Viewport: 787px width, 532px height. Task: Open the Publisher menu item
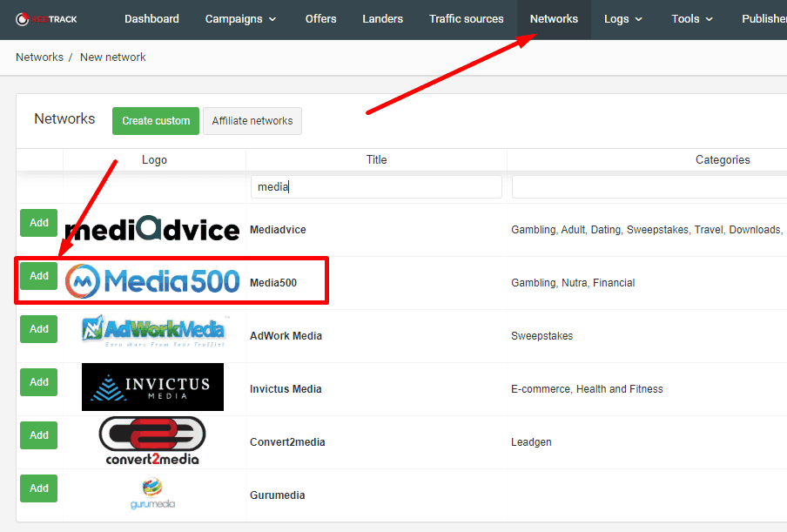click(x=764, y=19)
